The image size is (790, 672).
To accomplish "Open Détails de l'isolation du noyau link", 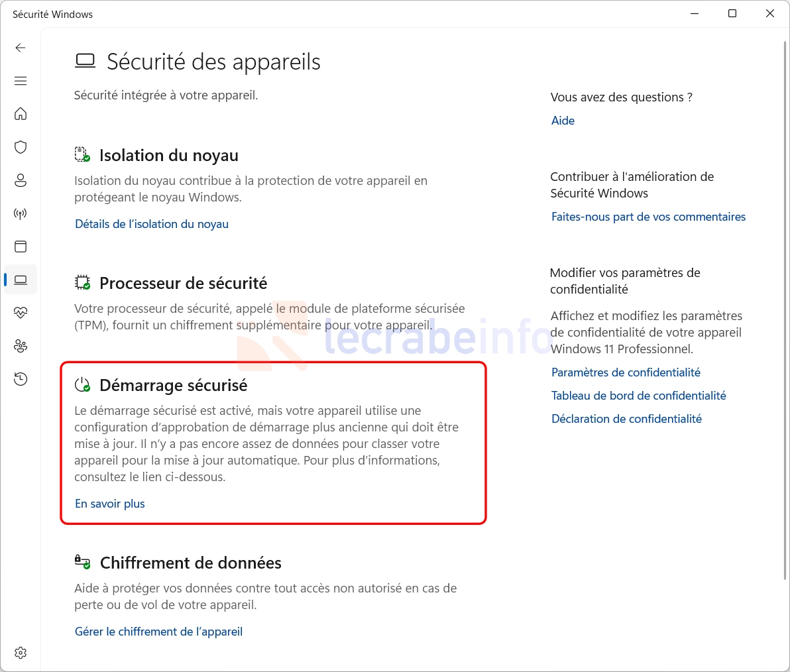I will [152, 224].
